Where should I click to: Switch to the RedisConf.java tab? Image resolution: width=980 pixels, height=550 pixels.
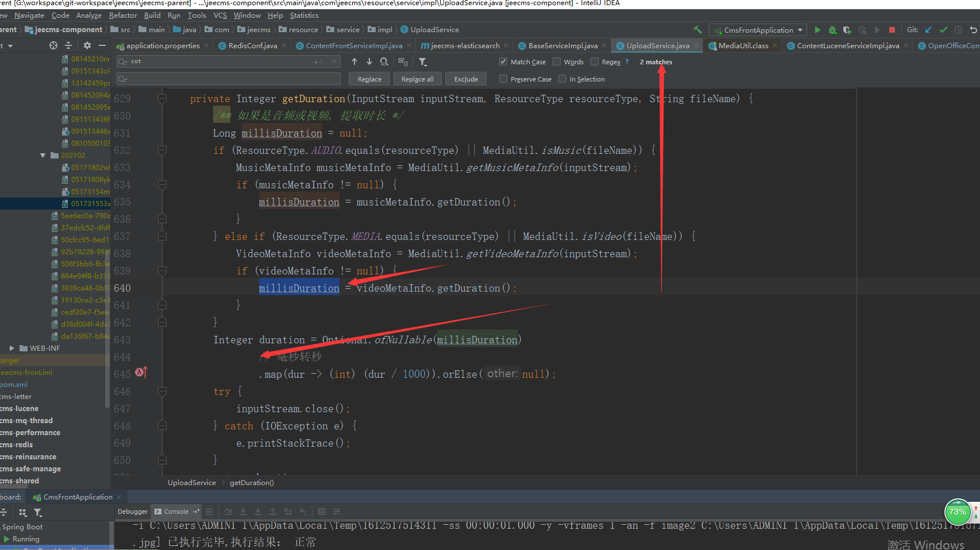tap(252, 46)
